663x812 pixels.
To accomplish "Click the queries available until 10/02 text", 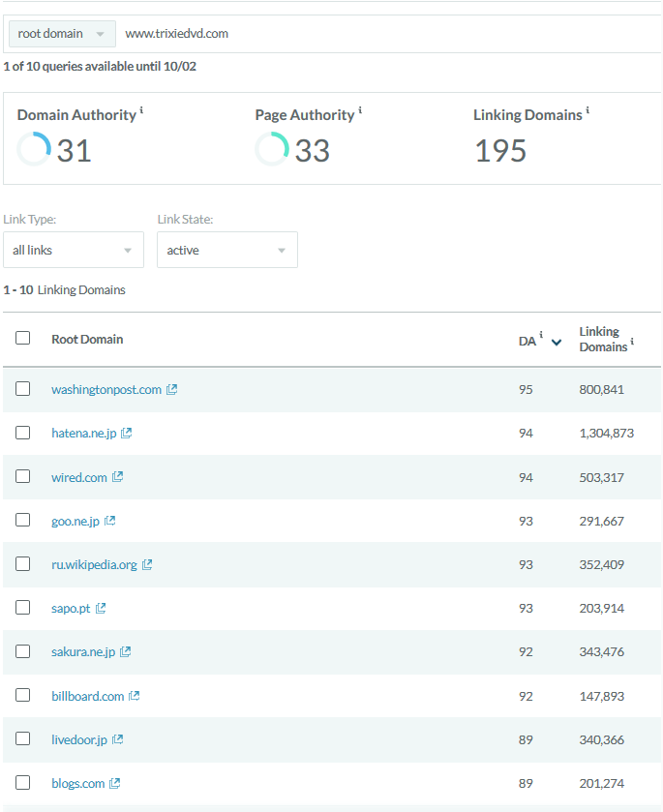I will 100,66.
